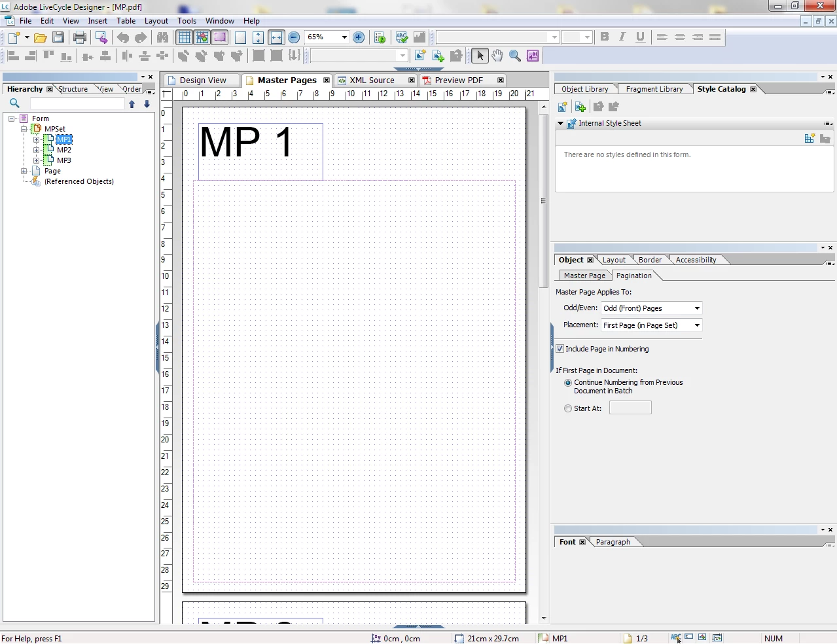Collapse the Form tree node
Image resolution: width=837 pixels, height=644 pixels.
tap(11, 118)
